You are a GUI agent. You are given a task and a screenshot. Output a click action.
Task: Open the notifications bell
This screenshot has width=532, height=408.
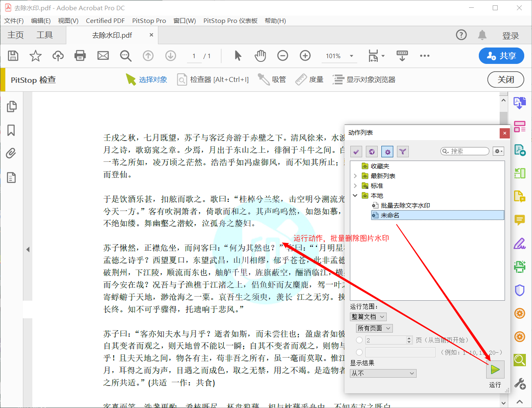[x=482, y=35]
